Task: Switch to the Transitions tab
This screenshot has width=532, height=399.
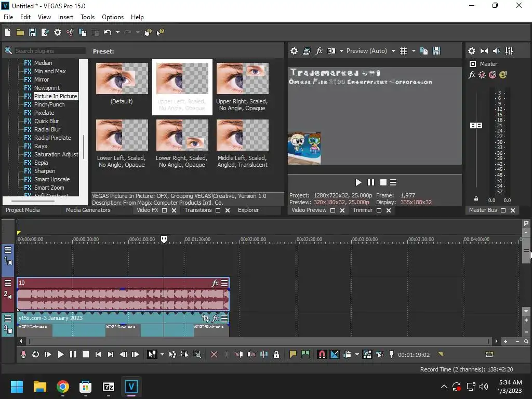Action: point(198,210)
